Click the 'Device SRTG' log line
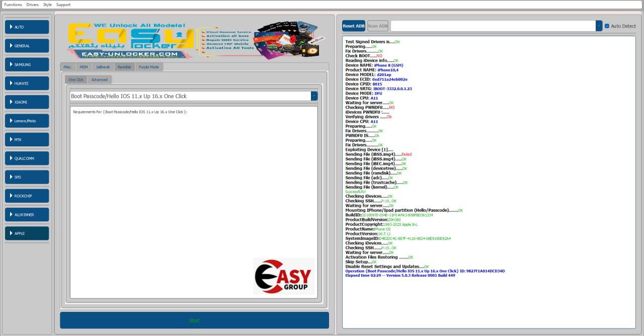 click(378, 89)
